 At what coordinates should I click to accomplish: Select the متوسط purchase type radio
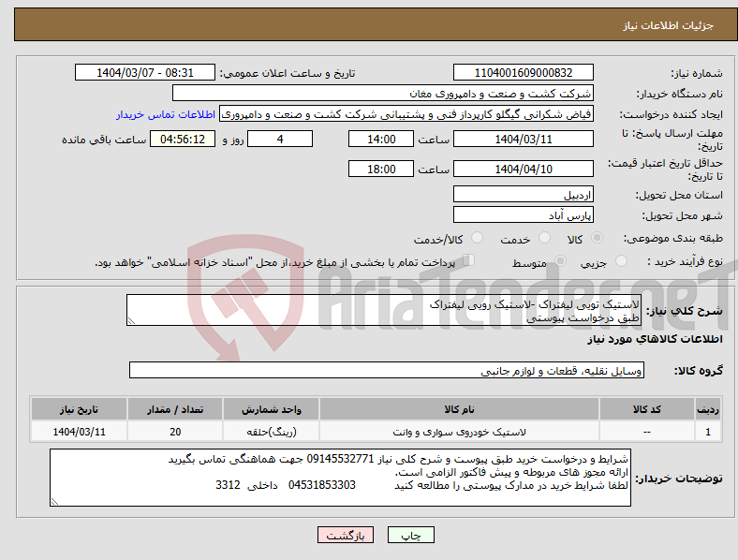point(560,261)
